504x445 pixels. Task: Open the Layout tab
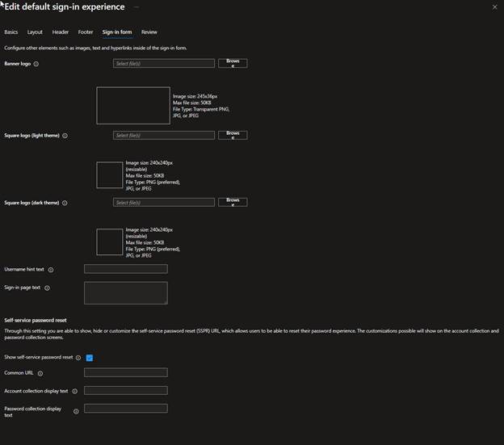[x=35, y=32]
